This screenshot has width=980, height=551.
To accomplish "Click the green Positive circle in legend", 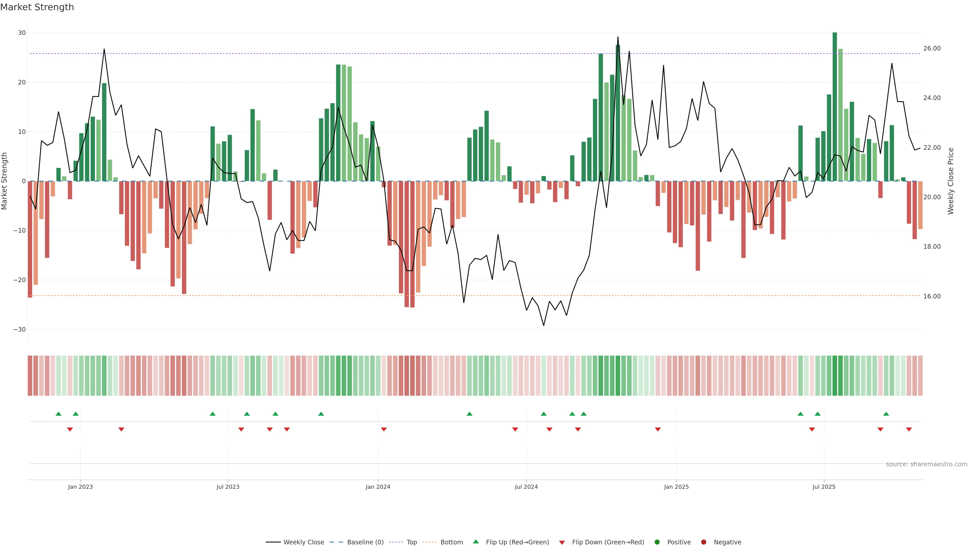I will [657, 542].
